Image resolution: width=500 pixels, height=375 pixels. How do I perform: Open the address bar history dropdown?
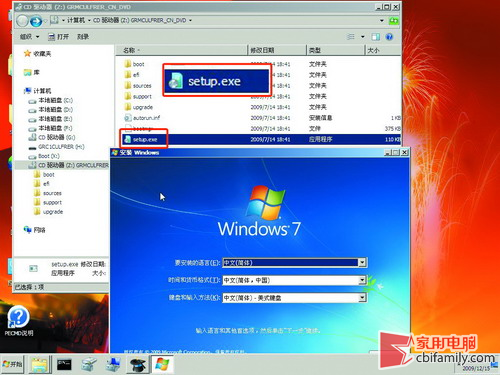(x=382, y=21)
